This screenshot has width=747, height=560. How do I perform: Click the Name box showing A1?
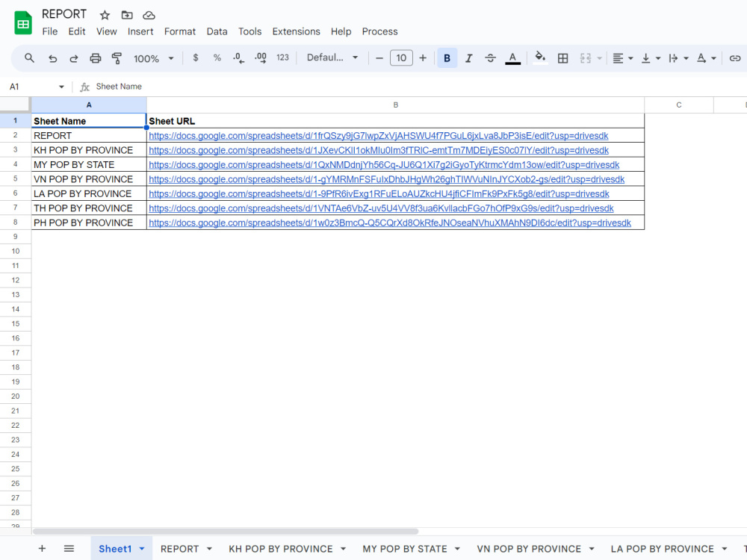click(31, 87)
